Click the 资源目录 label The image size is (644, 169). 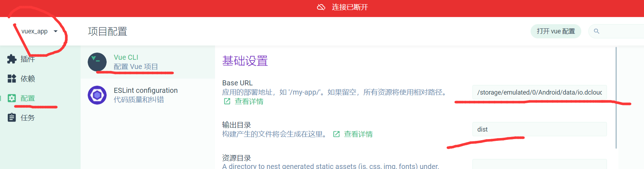(x=236, y=158)
